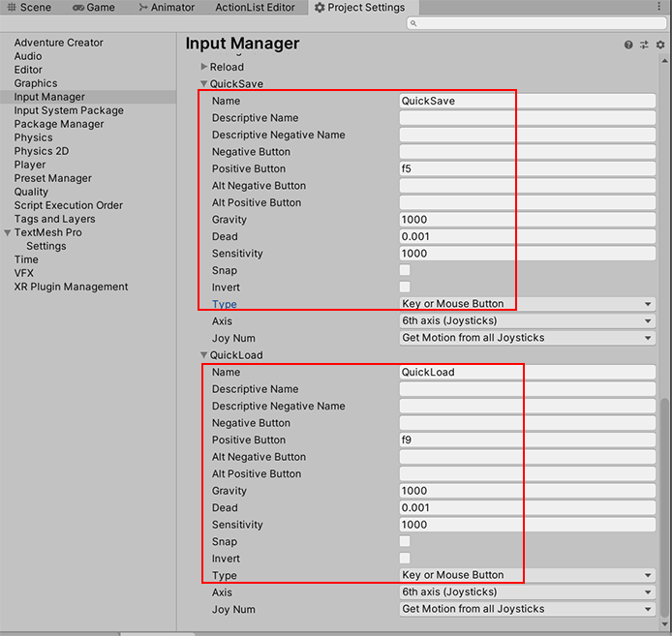Focus the Project Settings search field

click(x=536, y=23)
